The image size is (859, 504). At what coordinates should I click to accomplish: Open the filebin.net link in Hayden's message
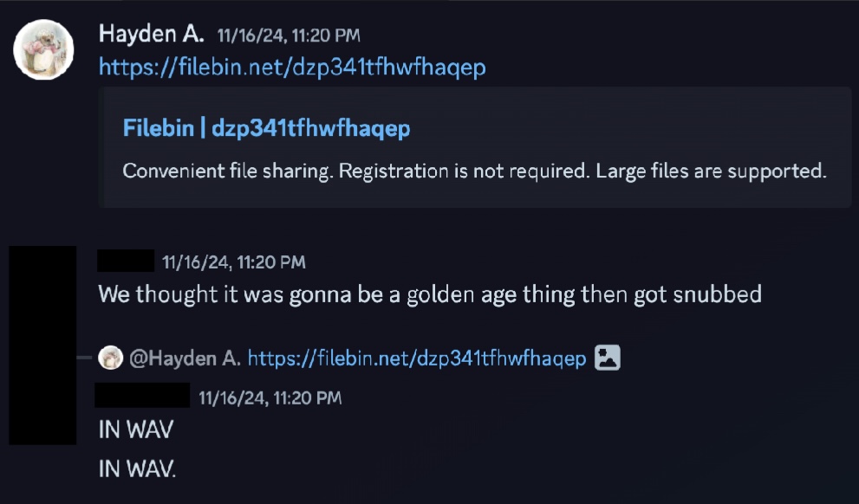[292, 68]
